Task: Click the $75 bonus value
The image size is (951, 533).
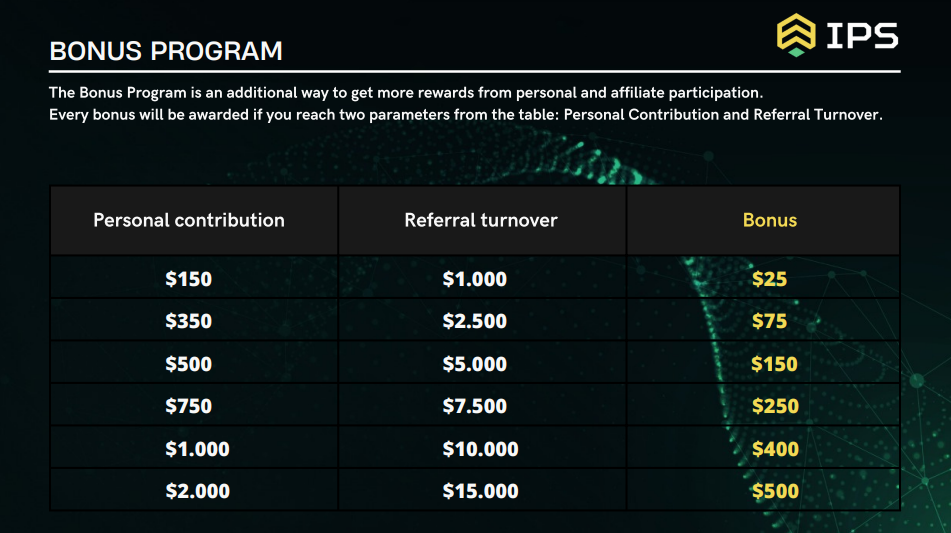Action: pos(770,321)
